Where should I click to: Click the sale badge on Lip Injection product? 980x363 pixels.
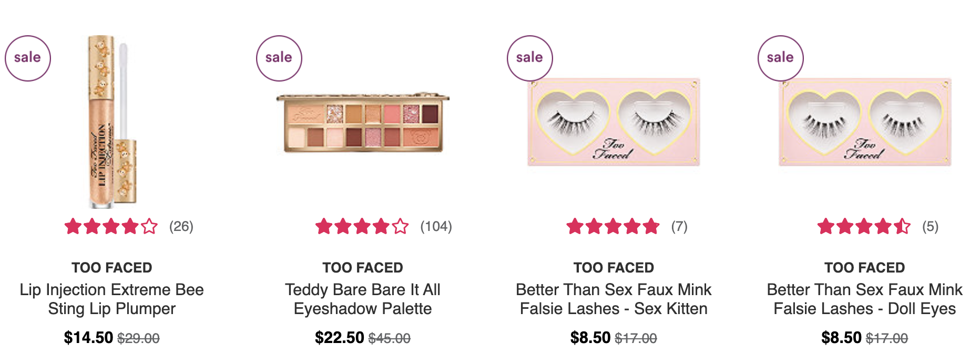(x=28, y=58)
